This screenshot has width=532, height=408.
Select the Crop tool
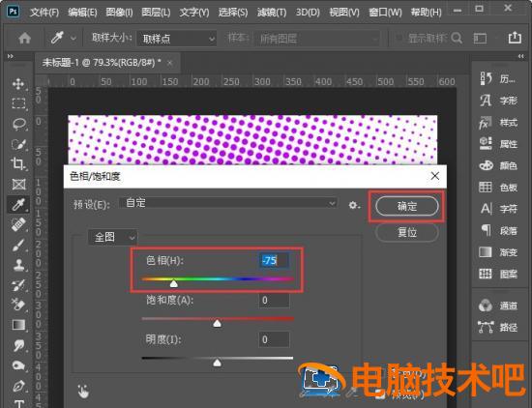tap(18, 164)
